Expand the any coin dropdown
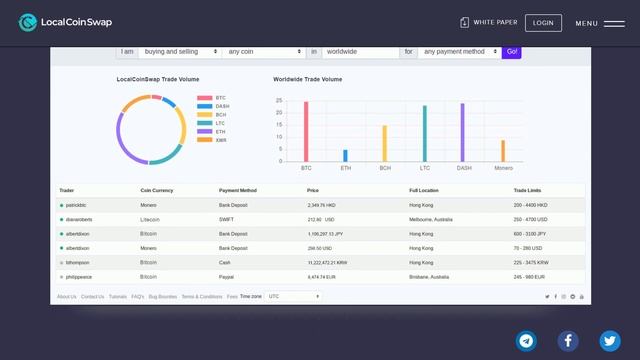This screenshot has height=360, width=640. (x=264, y=52)
